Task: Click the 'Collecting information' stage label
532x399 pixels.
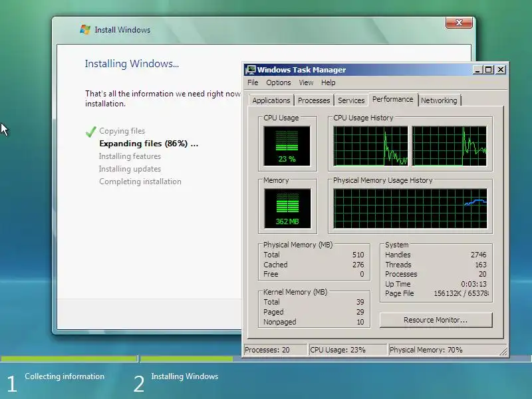Action: 65,376
